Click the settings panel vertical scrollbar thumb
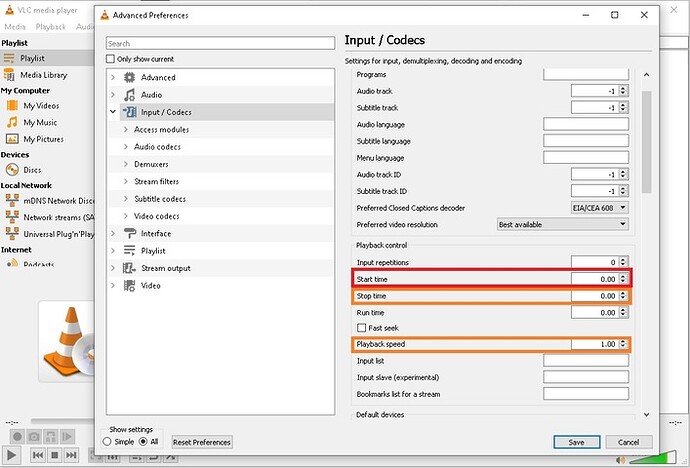Screen dimensions: 690x468 pyautogui.click(x=646, y=142)
